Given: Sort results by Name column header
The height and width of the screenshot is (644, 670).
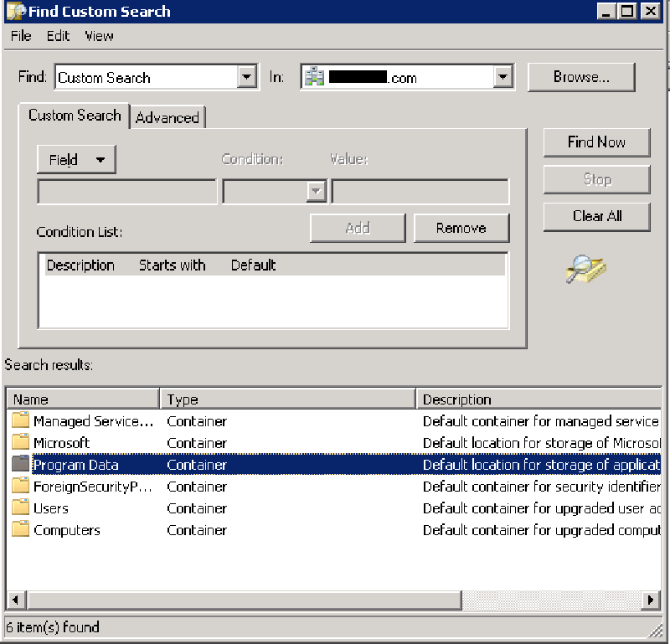Looking at the screenshot, I should click(83, 399).
